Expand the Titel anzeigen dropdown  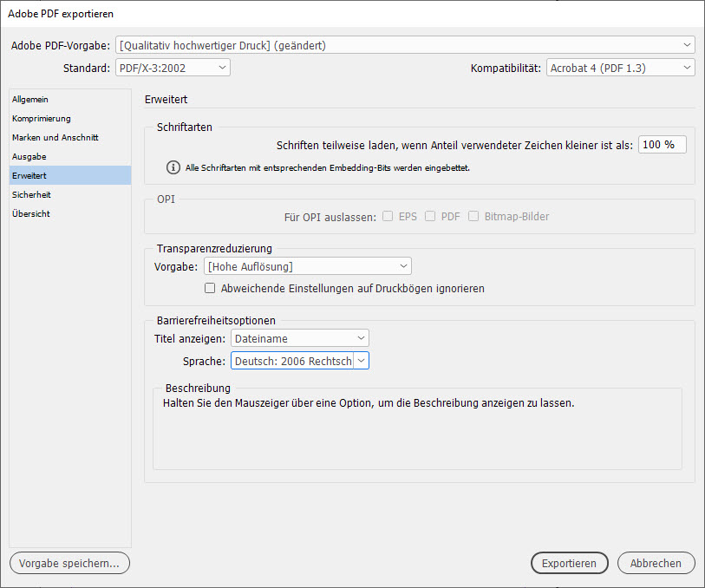click(x=299, y=338)
